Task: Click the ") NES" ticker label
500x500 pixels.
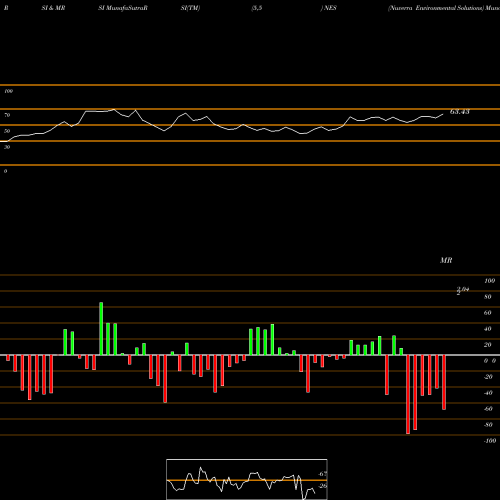Action: point(328,8)
